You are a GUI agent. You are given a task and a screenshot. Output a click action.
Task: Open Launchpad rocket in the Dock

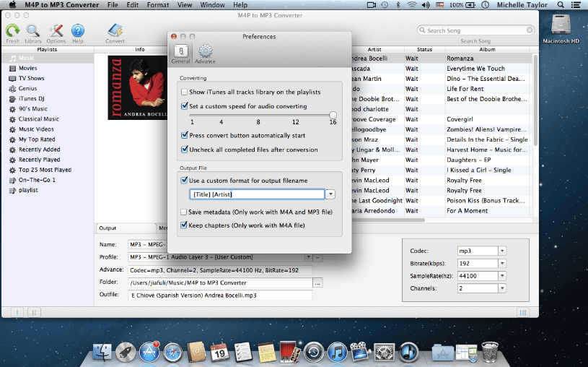pyautogui.click(x=126, y=352)
